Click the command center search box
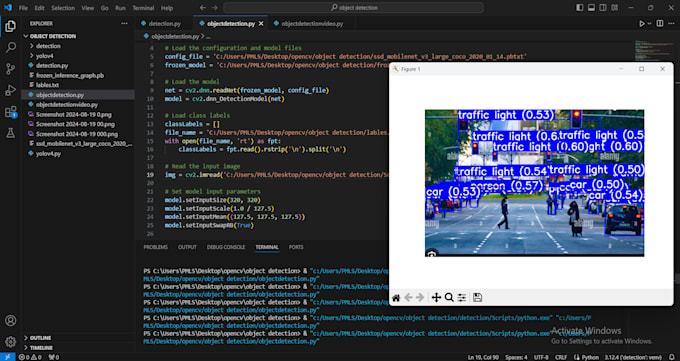 [x=353, y=8]
